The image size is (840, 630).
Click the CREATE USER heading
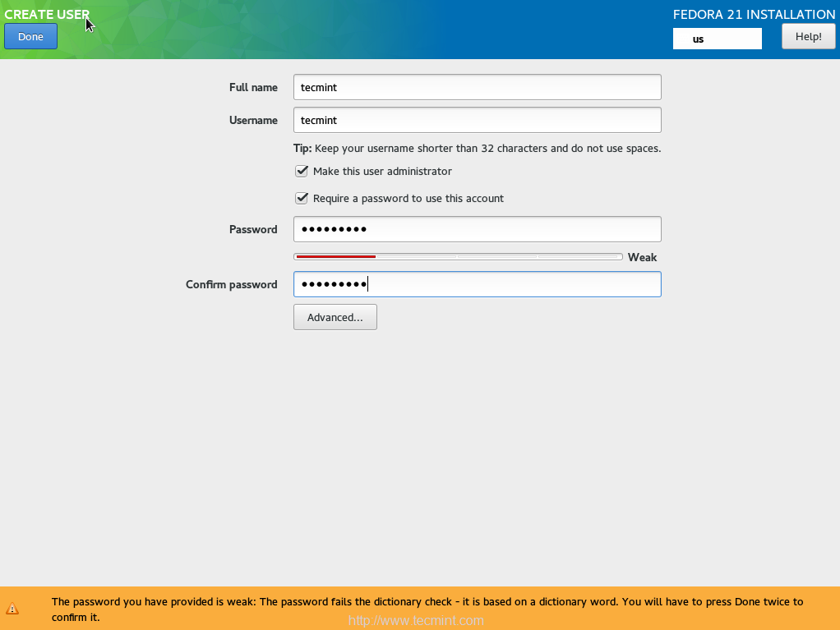[x=47, y=15]
